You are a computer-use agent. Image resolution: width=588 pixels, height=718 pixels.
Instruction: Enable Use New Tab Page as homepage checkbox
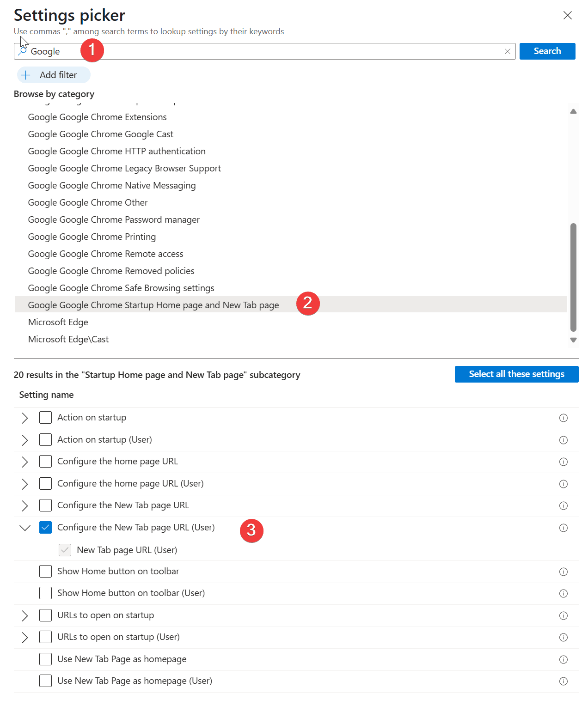45,659
